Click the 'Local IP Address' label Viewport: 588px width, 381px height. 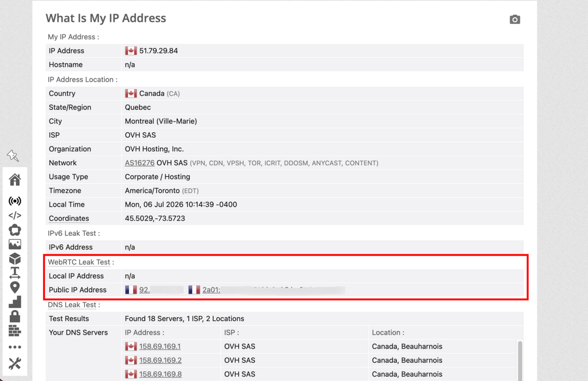76,276
